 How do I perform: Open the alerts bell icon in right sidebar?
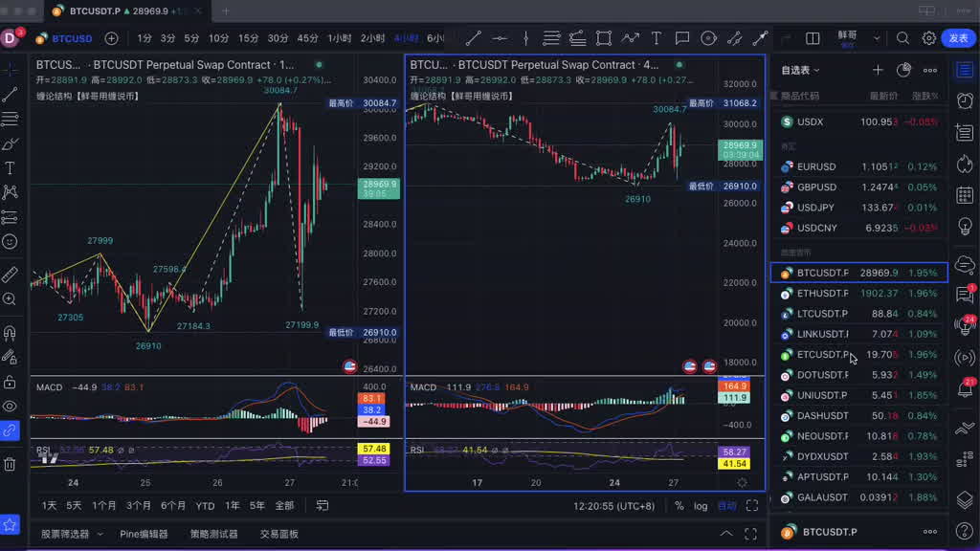pyautogui.click(x=965, y=390)
